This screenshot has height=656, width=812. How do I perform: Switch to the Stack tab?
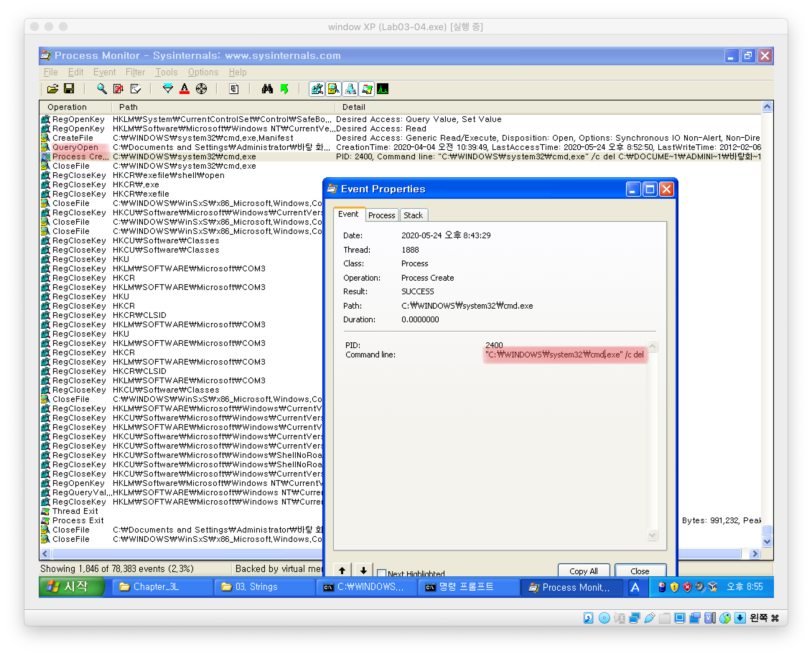pyautogui.click(x=413, y=215)
